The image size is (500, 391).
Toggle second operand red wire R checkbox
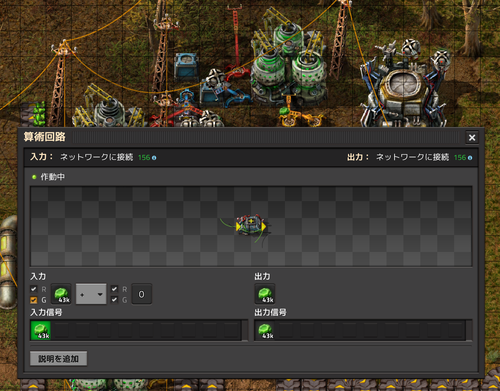point(114,289)
